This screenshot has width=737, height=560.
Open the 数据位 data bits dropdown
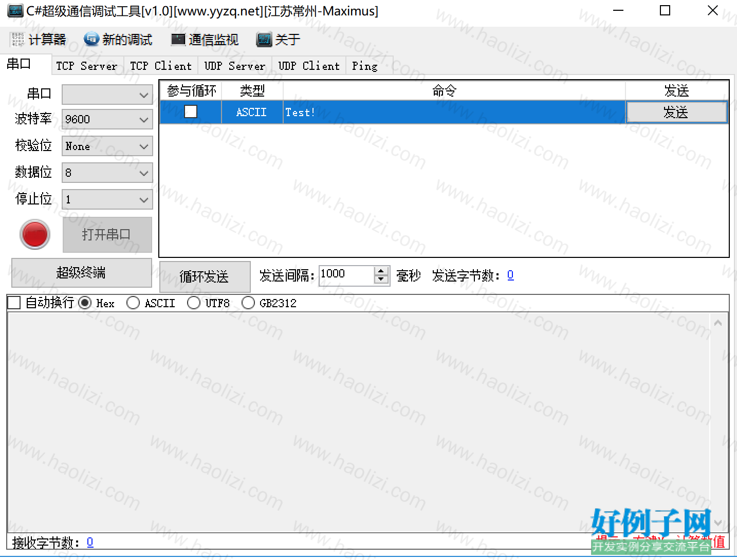coord(107,173)
